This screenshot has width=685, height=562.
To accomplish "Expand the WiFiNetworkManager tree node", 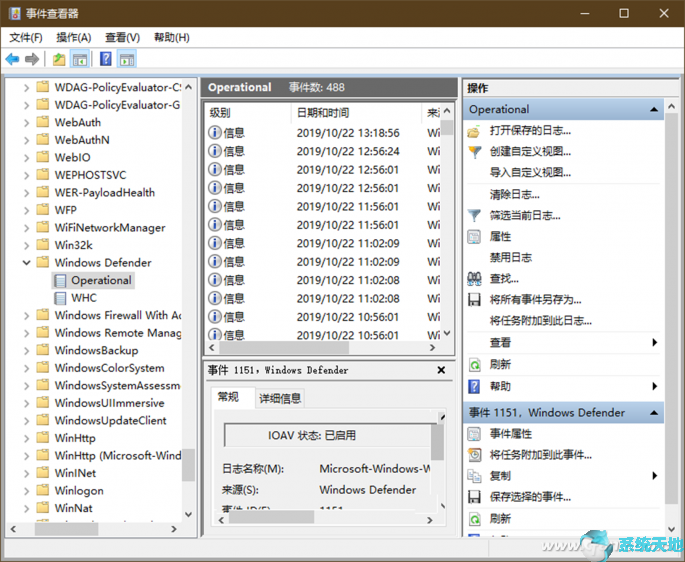I will [26, 228].
